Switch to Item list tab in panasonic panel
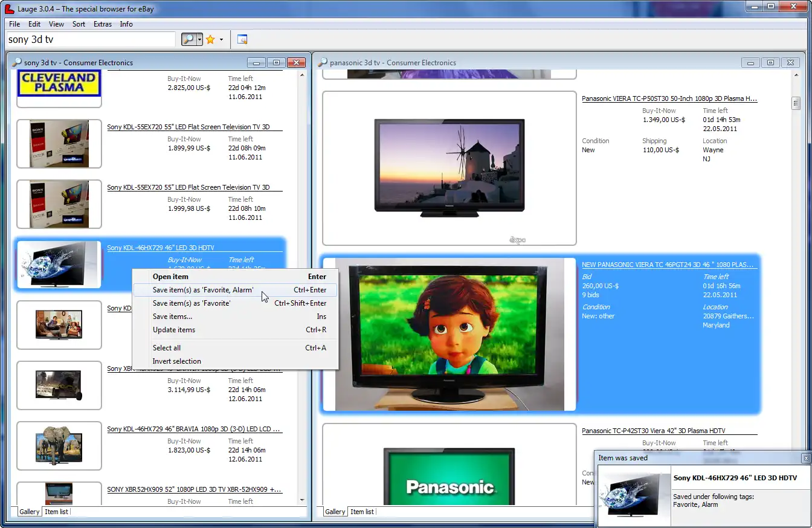Image resolution: width=812 pixels, height=528 pixels. pyautogui.click(x=362, y=512)
